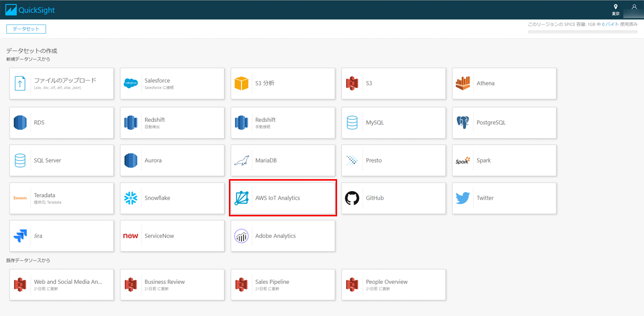Click the Business Review dataset icon

(x=130, y=284)
